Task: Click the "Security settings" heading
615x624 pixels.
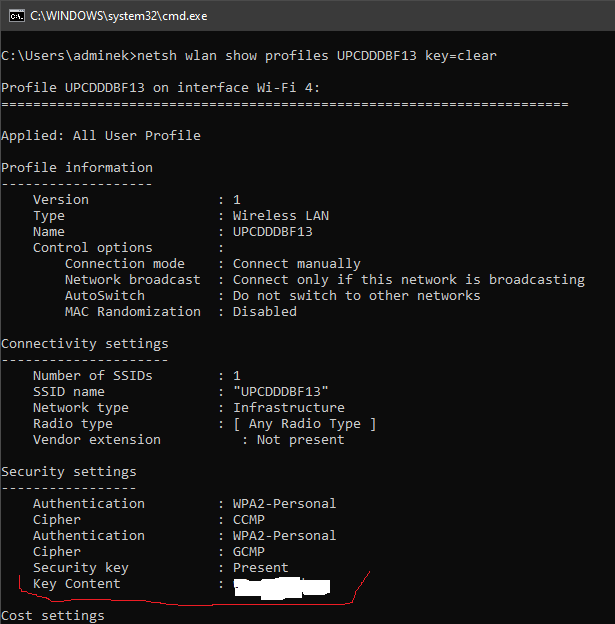Action: (x=68, y=471)
